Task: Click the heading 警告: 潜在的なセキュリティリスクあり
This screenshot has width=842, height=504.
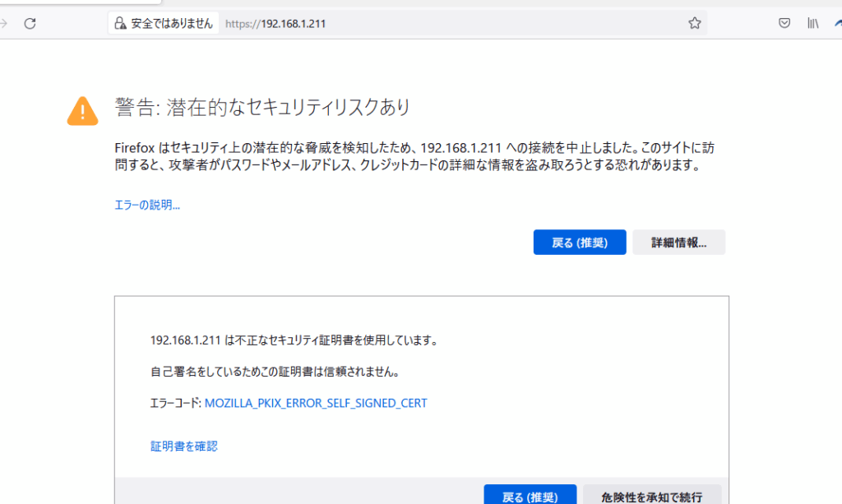Action: 262,107
